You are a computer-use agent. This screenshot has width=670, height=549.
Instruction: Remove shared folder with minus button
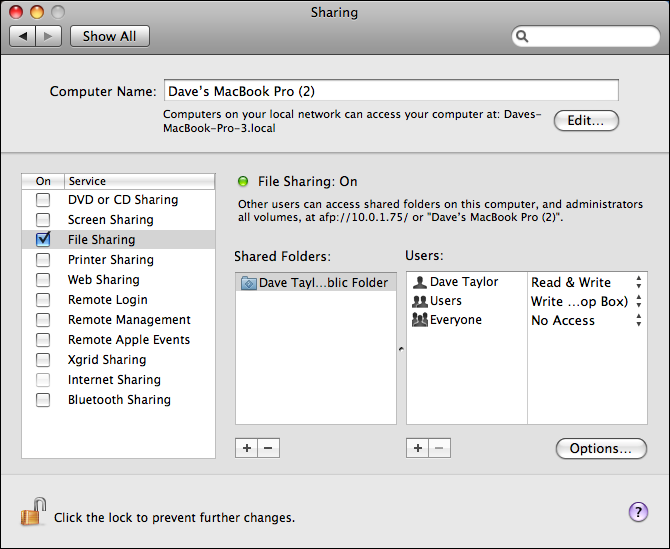coord(268,448)
